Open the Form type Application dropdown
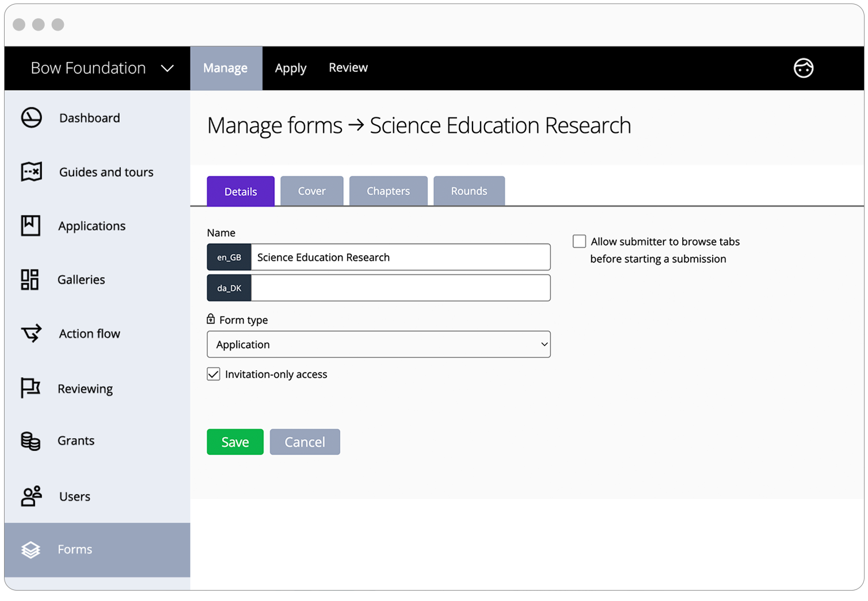Image resolution: width=868 pixels, height=601 pixels. point(378,344)
